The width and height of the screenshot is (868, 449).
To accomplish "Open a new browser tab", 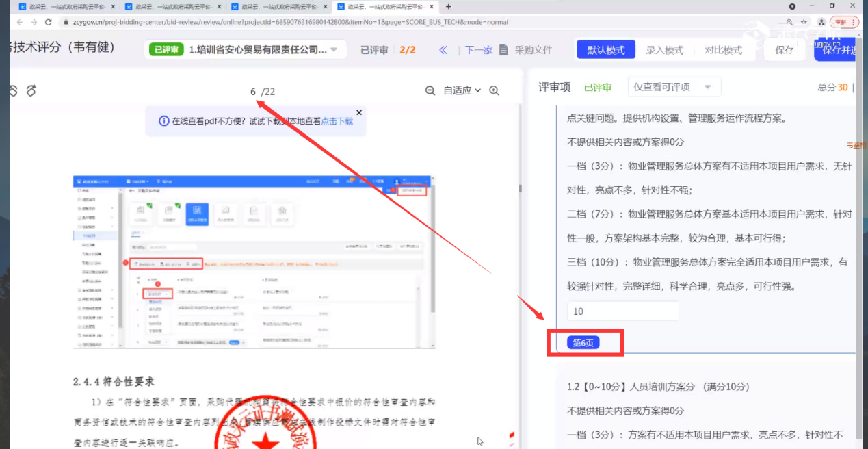I will point(449,7).
